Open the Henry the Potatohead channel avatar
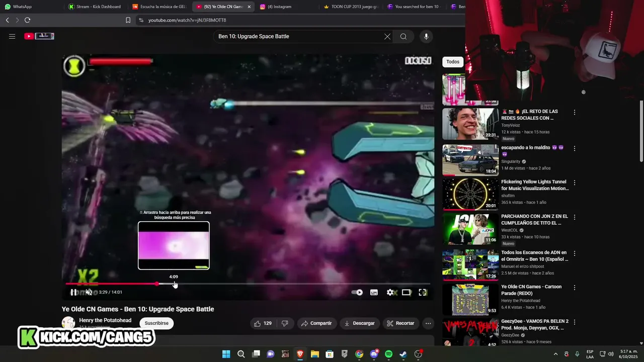Screen dimensions: 644x362 tap(68, 323)
